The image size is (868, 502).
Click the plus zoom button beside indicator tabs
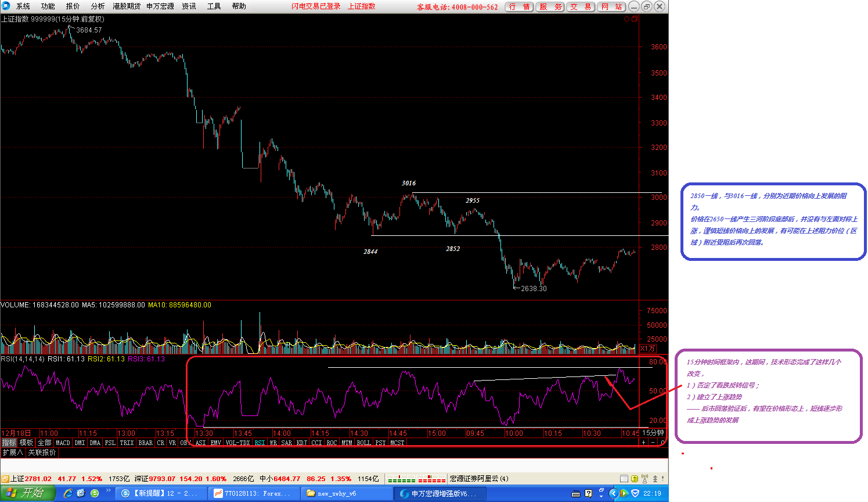click(643, 443)
